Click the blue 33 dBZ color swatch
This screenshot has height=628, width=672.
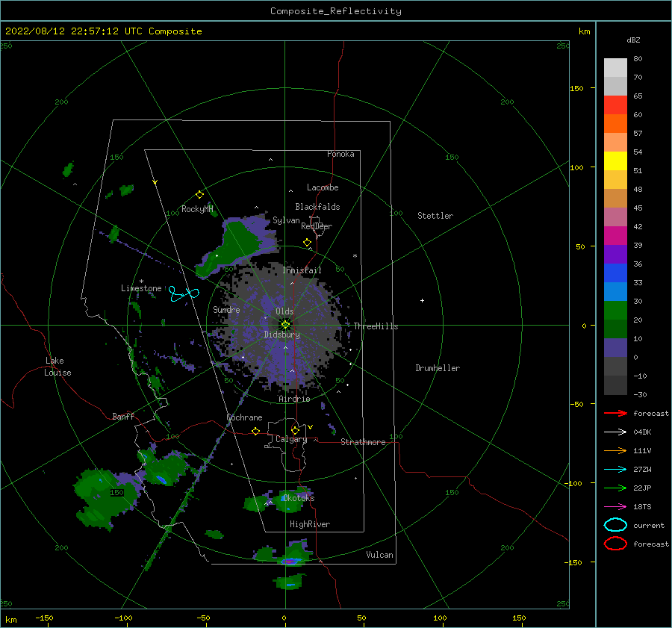point(615,273)
